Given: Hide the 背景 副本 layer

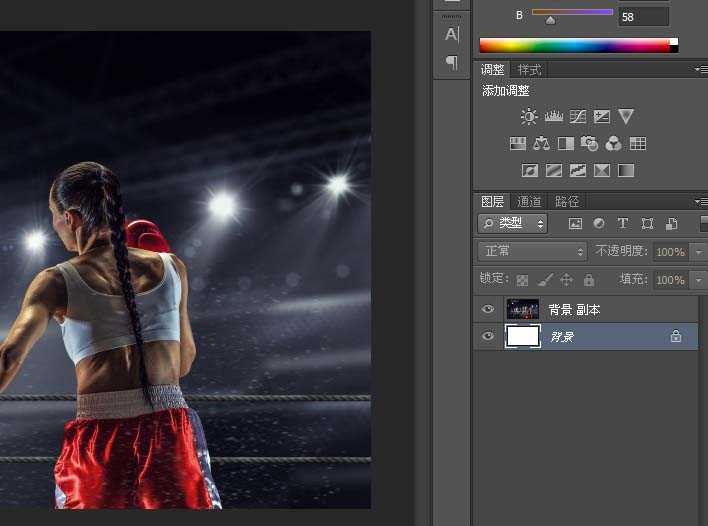Looking at the screenshot, I should (x=488, y=310).
